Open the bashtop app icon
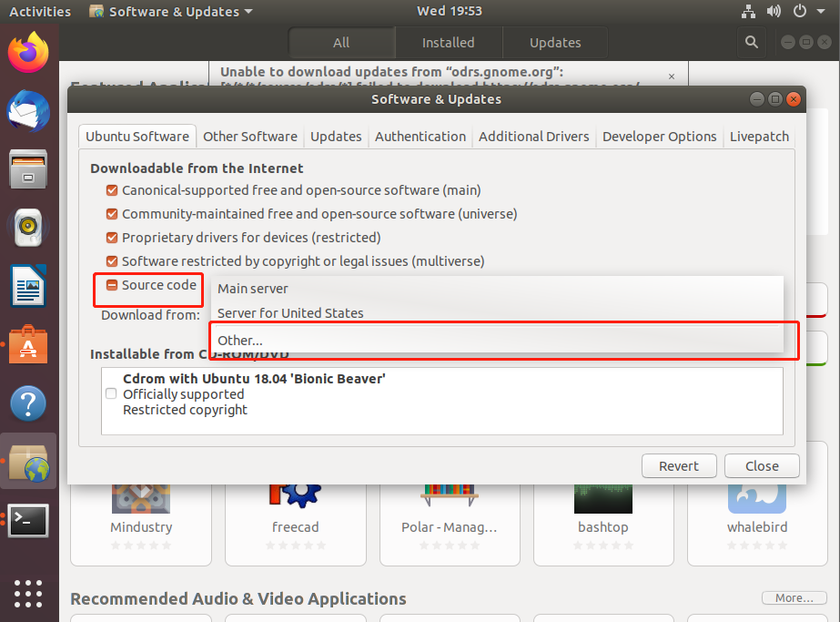 (x=603, y=499)
